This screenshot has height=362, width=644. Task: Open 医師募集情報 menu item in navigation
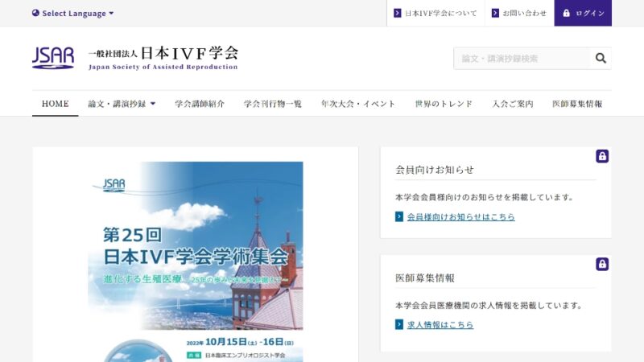point(577,104)
